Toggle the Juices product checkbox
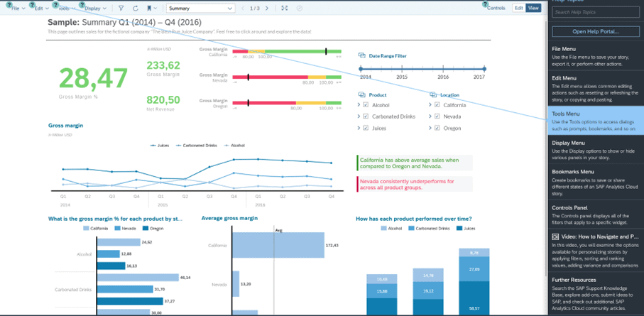 click(366, 128)
